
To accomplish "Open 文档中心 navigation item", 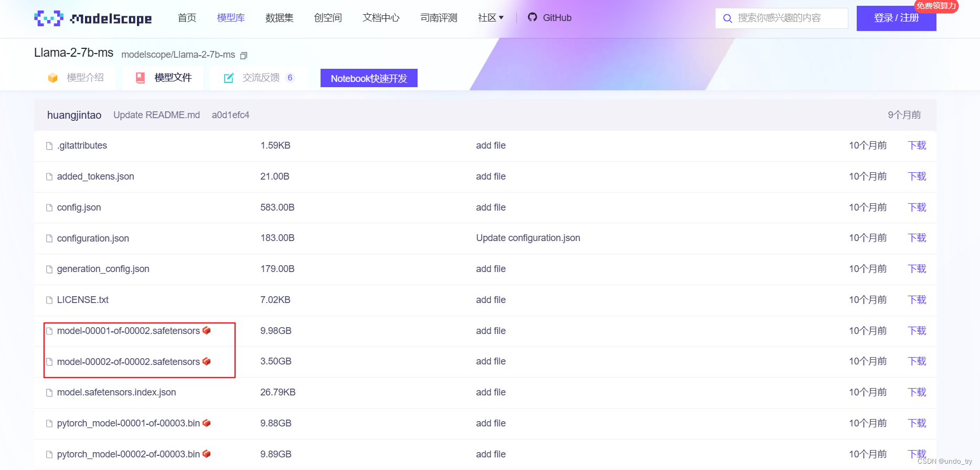I will tap(381, 18).
